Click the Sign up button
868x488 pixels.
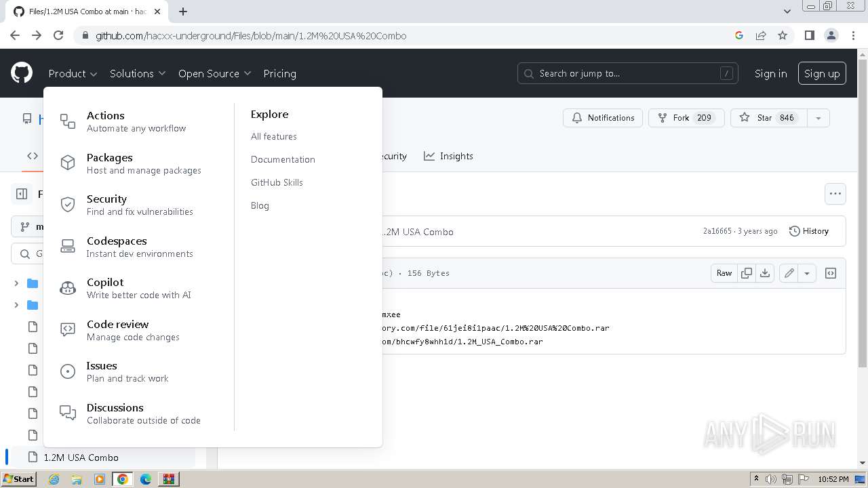pos(822,73)
